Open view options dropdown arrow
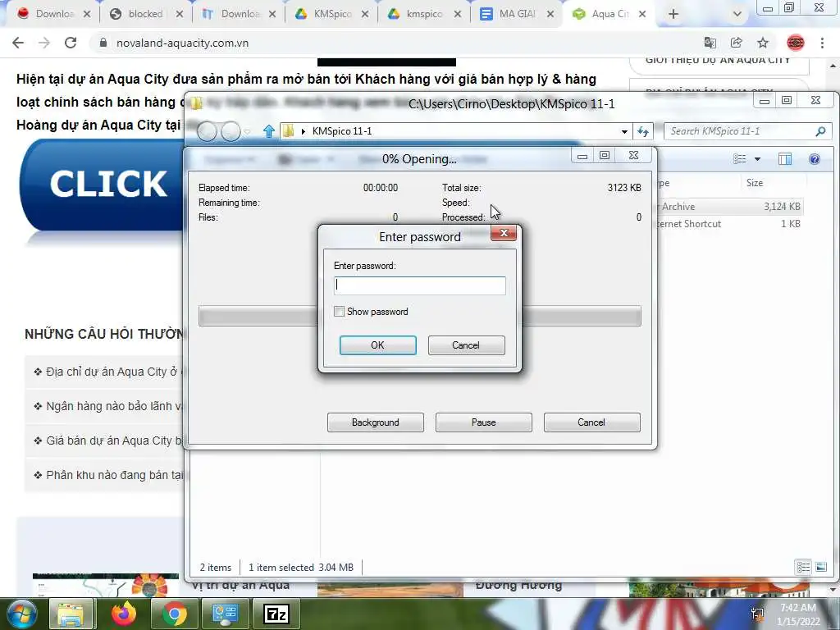 757,159
